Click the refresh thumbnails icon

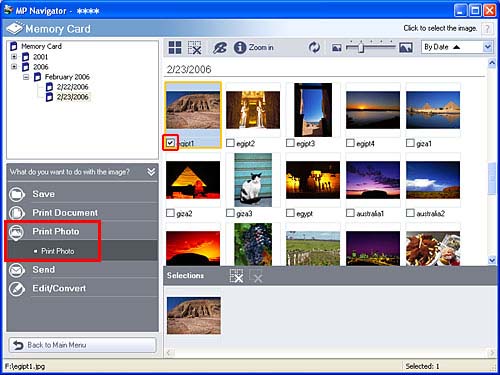[314, 47]
